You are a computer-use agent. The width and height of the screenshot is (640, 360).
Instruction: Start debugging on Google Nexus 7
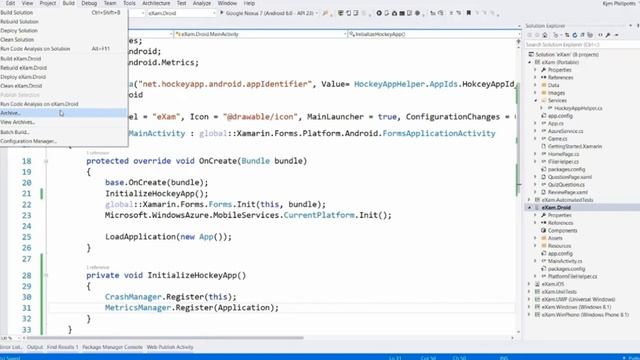[267, 13]
